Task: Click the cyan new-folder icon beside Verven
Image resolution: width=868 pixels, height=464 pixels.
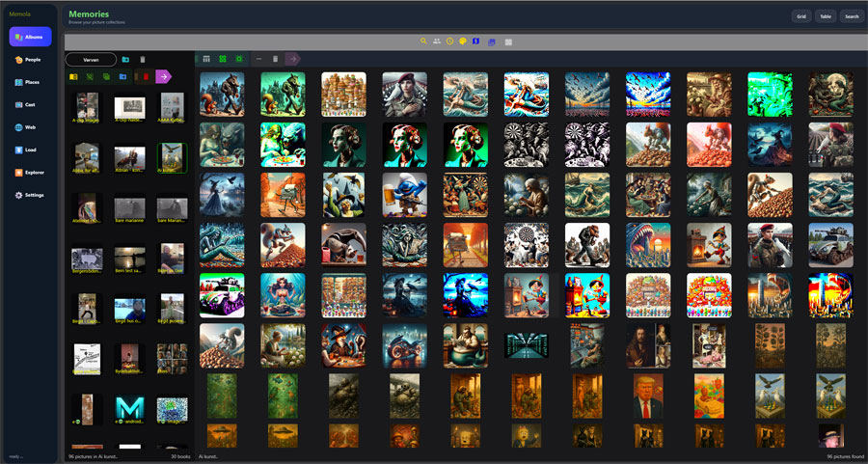Action: click(125, 59)
